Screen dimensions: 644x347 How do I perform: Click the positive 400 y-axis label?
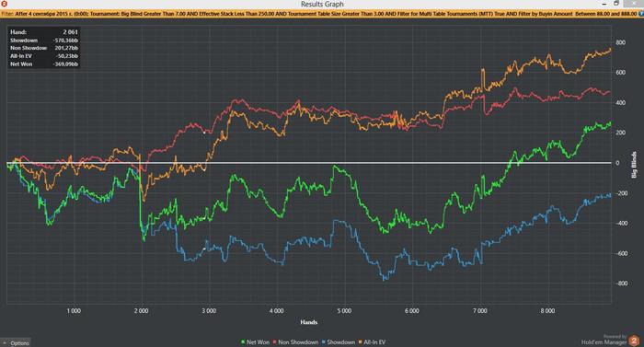point(621,103)
